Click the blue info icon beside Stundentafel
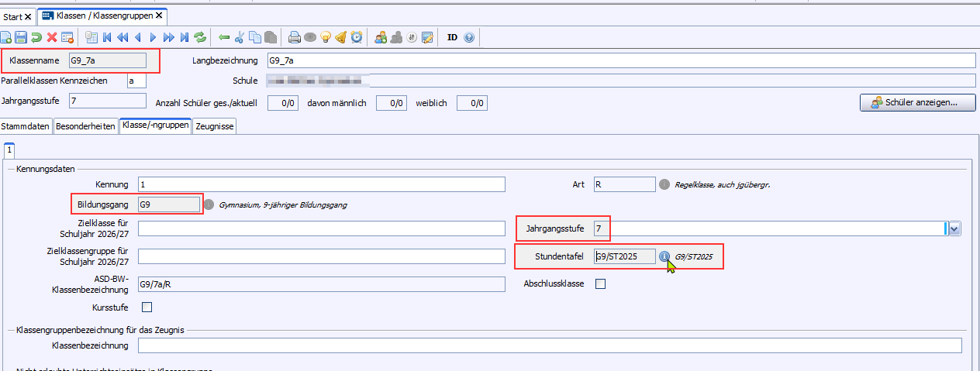 (x=664, y=256)
